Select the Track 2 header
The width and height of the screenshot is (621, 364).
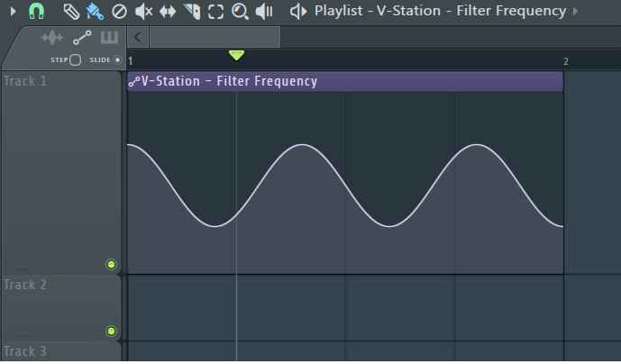[61, 308]
